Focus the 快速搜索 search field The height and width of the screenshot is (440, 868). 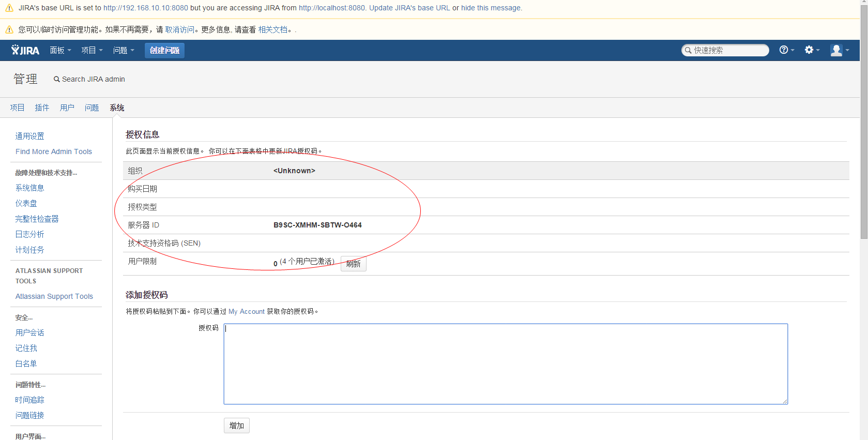coord(725,50)
